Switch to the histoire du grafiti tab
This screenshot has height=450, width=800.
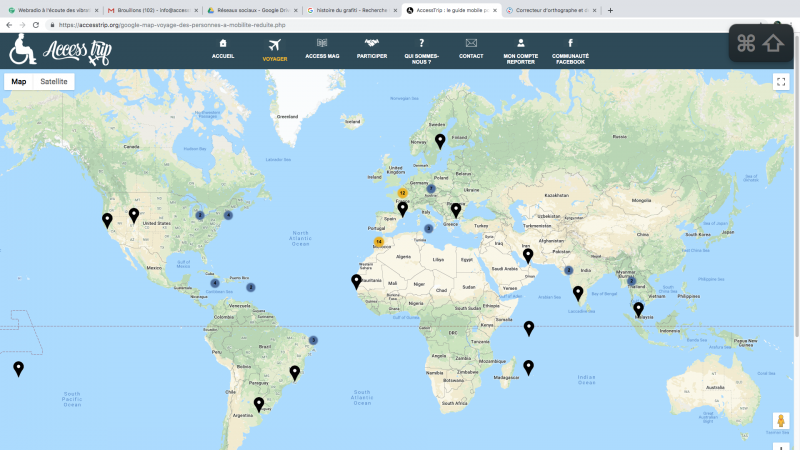(350, 9)
